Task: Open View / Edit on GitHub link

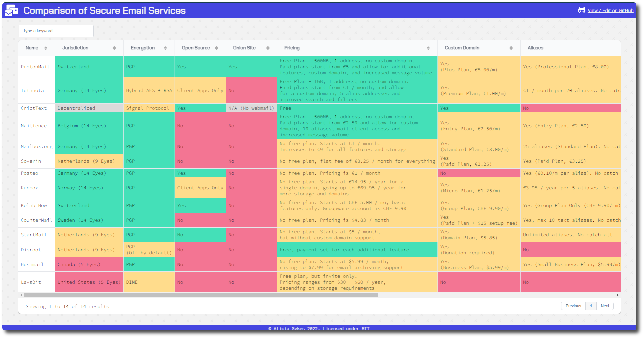Action: 610,10
